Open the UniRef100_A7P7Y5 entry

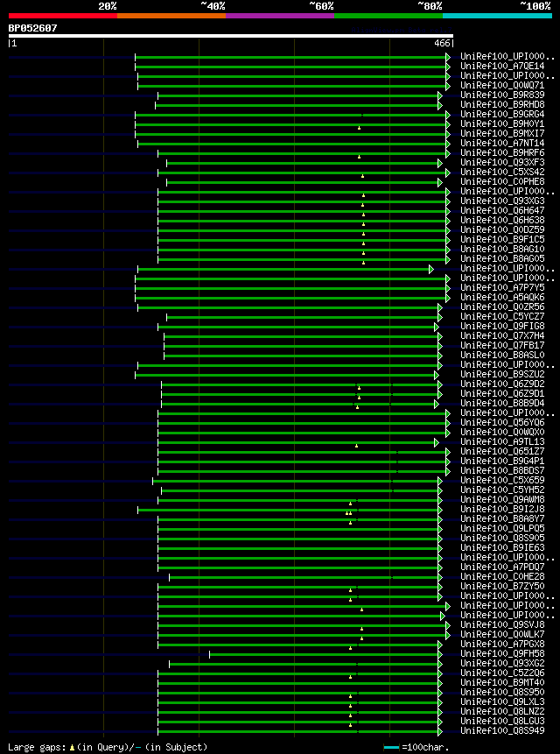pos(502,287)
